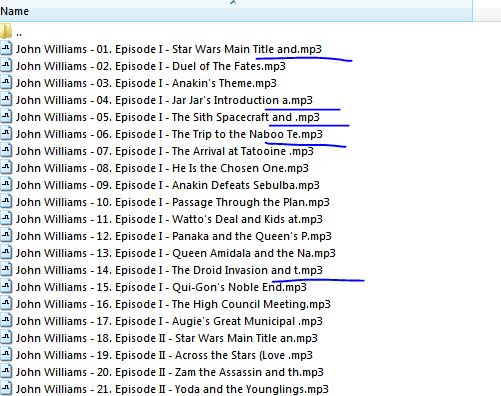The height and width of the screenshot is (396, 501).
Task: Select file 11 Watto's Deal and Kids
Action: coord(169,219)
